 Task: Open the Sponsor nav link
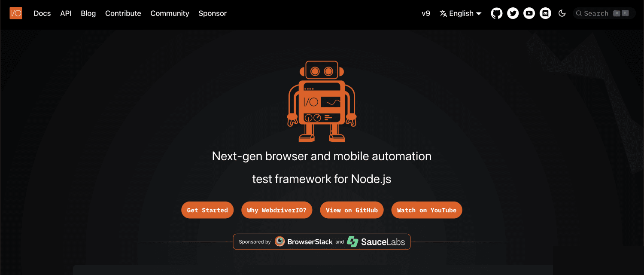[x=213, y=13]
